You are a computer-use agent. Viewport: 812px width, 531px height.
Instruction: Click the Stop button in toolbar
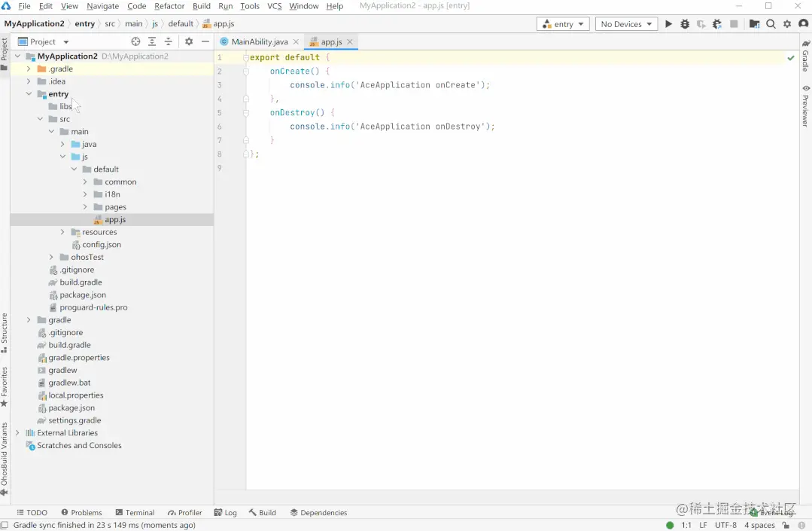734,24
